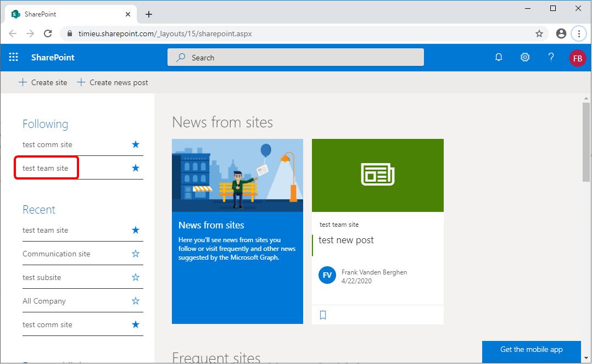Open test team site under Following
This screenshot has width=592, height=364.
45,169
